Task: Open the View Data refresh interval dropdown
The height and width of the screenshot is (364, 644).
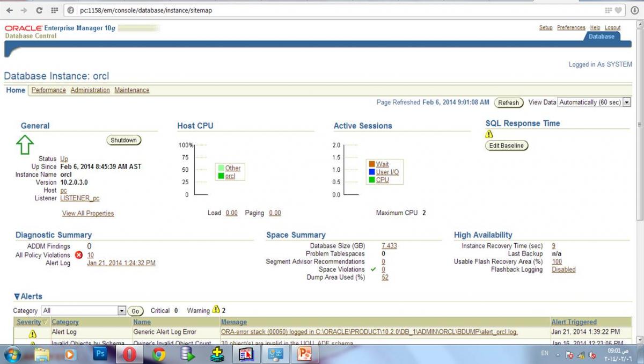Action: [x=626, y=102]
